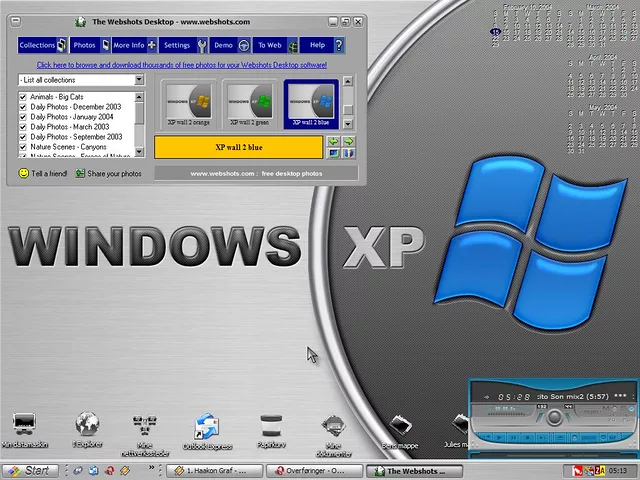Image resolution: width=640 pixels, height=480 pixels.
Task: Toggle Daily Photos - December 2003 checkbox
Action: pyautogui.click(x=23, y=107)
